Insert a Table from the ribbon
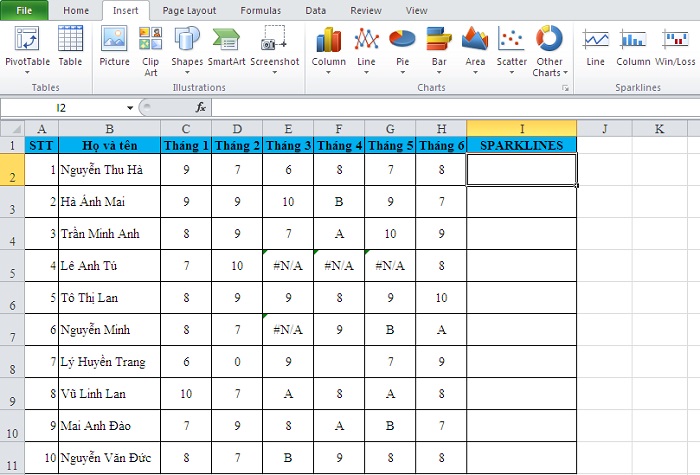Screen dimensions: 700x475 (70, 46)
